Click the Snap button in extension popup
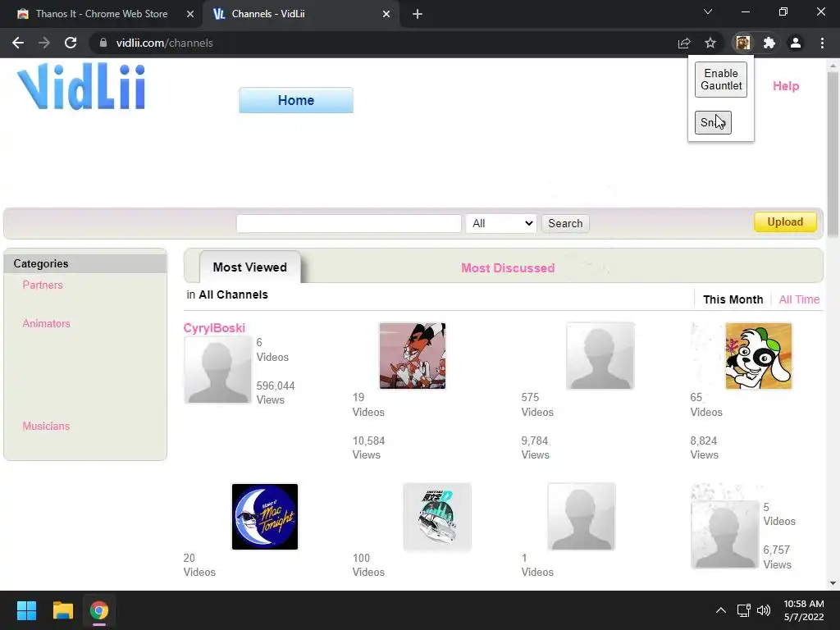 coord(713,122)
